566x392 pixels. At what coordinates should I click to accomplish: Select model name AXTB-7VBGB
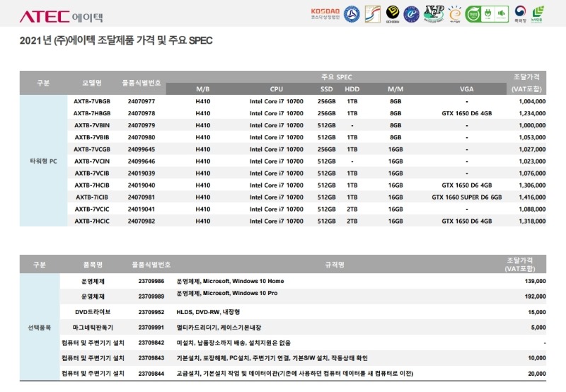[92, 101]
